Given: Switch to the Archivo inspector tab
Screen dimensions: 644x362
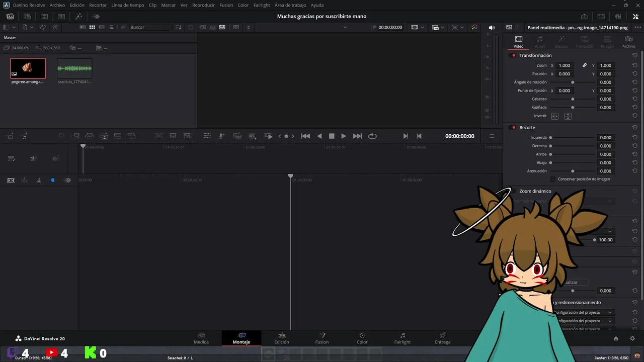Looking at the screenshot, I should click(x=629, y=42).
